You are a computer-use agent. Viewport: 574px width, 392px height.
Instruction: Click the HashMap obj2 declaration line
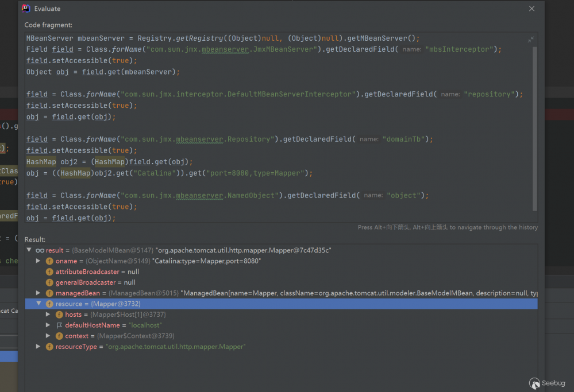(109, 162)
